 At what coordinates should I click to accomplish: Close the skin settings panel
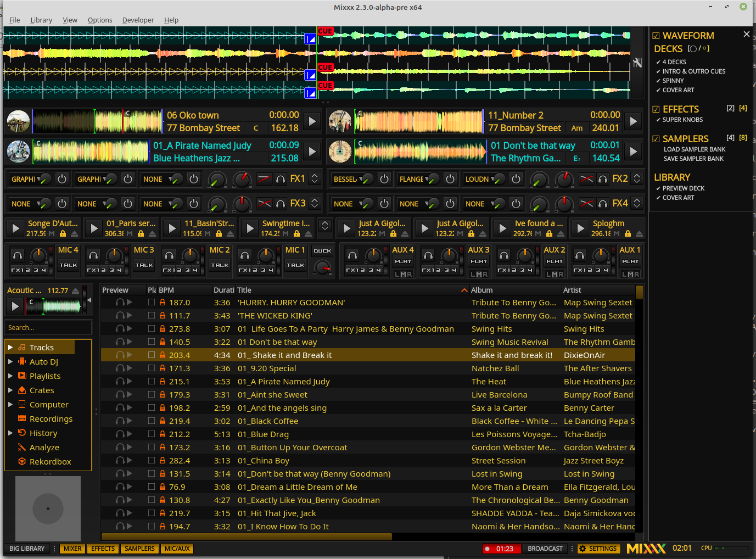(746, 34)
